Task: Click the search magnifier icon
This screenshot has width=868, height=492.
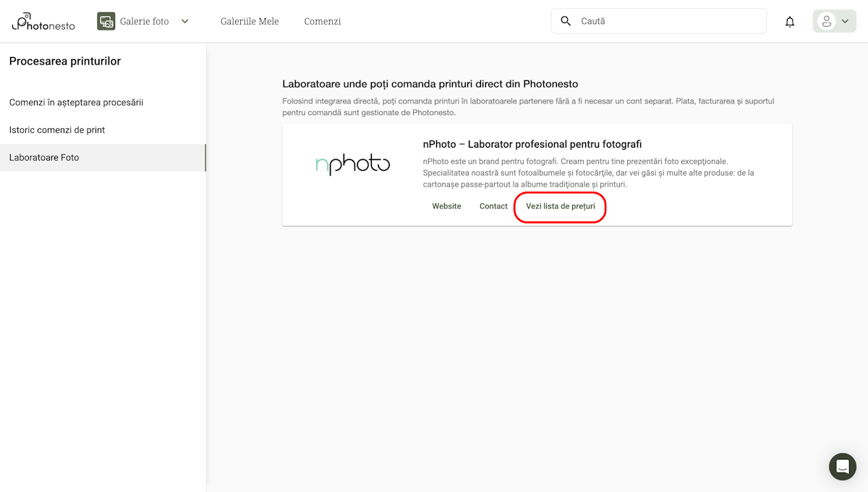Action: pyautogui.click(x=566, y=21)
